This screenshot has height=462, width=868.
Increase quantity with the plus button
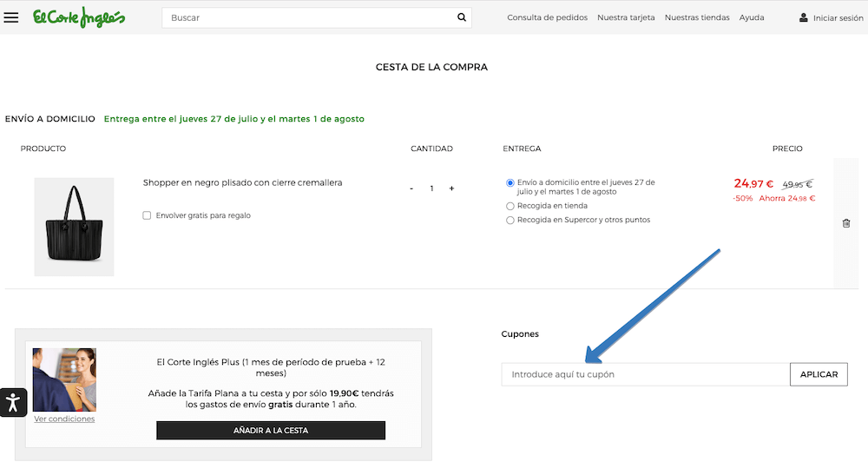(x=451, y=188)
